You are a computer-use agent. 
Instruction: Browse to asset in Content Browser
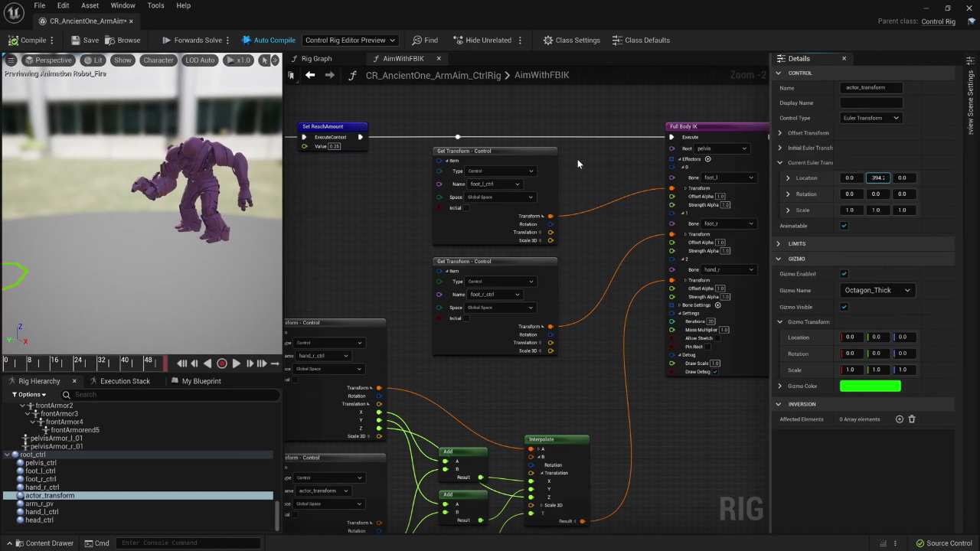point(122,41)
